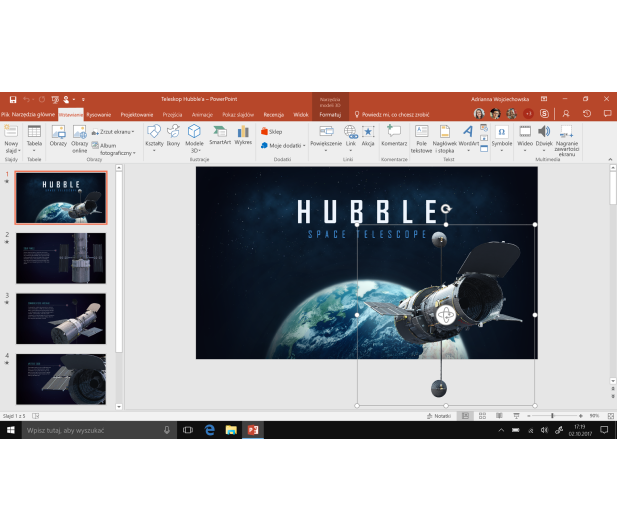Open the version history clock icon

tap(587, 114)
